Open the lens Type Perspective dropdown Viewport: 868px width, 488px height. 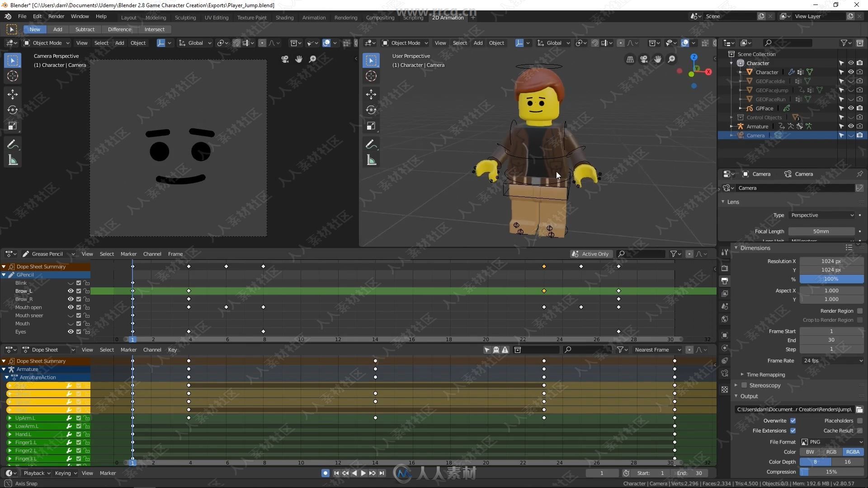pyautogui.click(x=822, y=215)
